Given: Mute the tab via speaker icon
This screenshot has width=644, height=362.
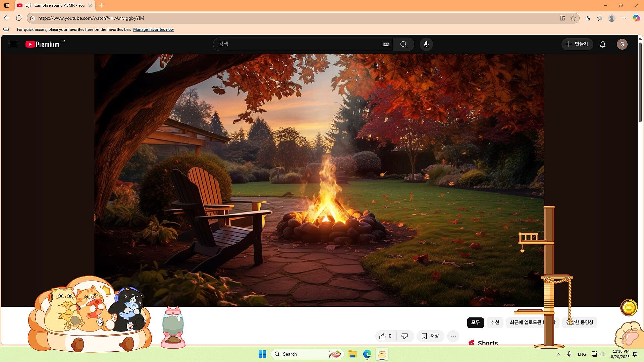Looking at the screenshot, I should click(29, 5).
